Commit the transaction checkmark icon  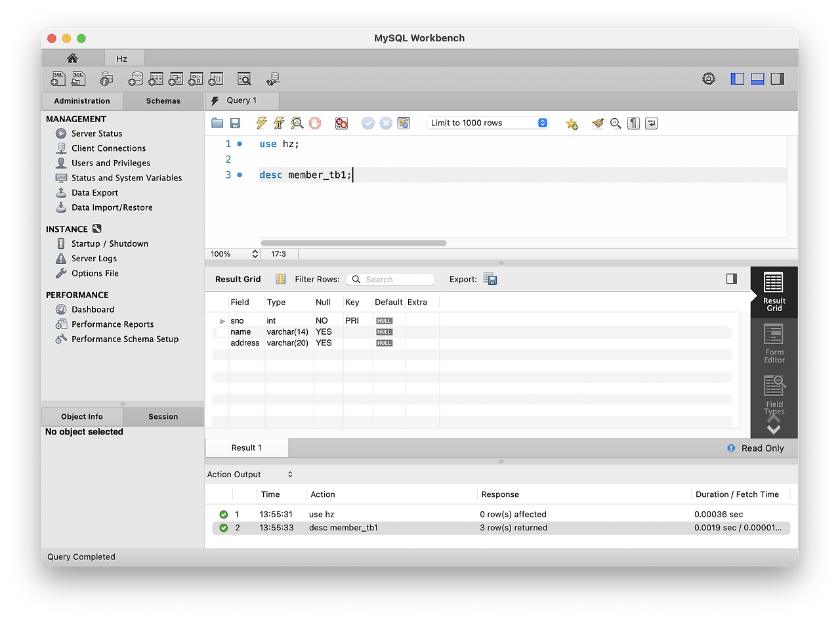pyautogui.click(x=368, y=123)
